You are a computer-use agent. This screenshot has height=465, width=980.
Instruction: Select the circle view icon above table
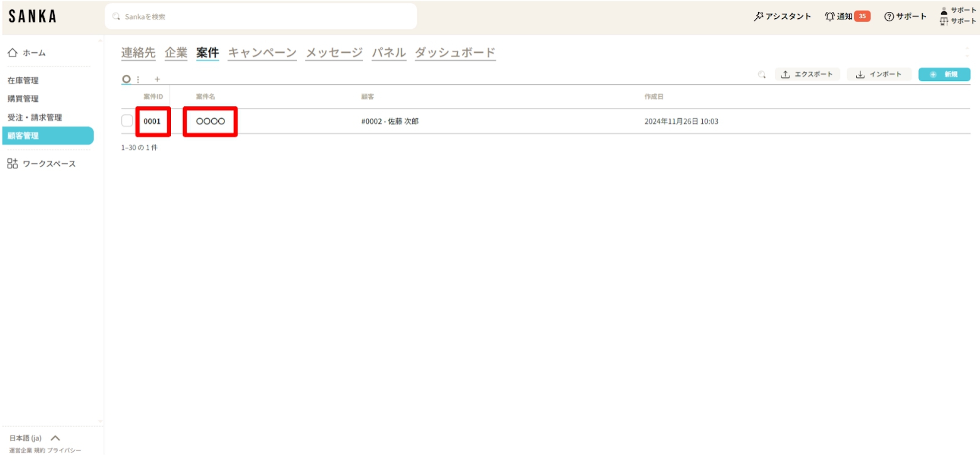[126, 79]
